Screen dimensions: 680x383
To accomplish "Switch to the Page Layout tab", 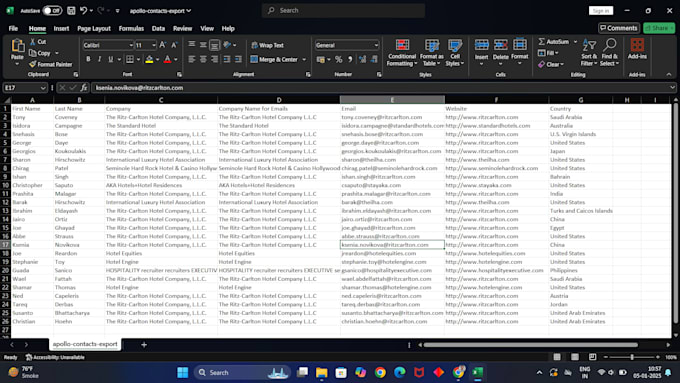I will pos(94,28).
